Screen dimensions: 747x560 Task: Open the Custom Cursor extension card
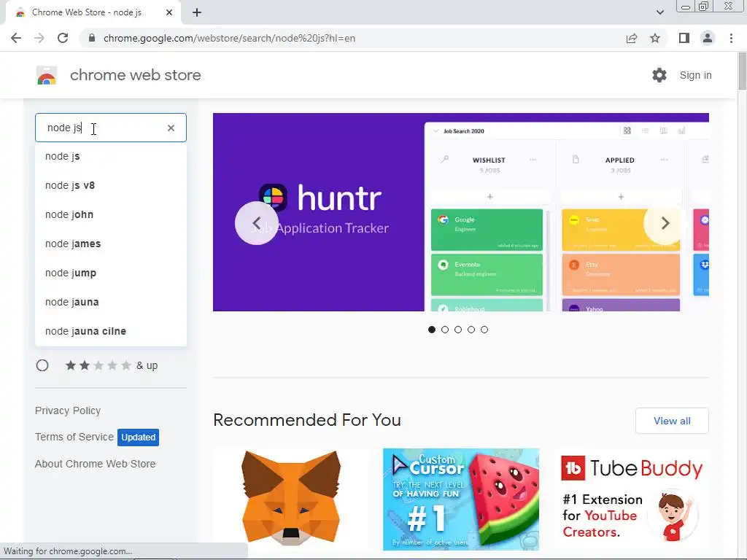(x=461, y=499)
